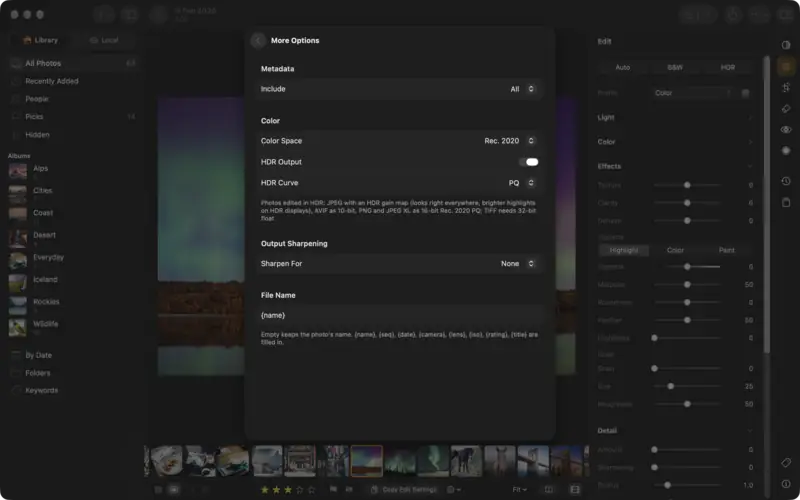Image resolution: width=800 pixels, height=500 pixels.
Task: Open the Sharpen For dropdown
Action: 517,264
